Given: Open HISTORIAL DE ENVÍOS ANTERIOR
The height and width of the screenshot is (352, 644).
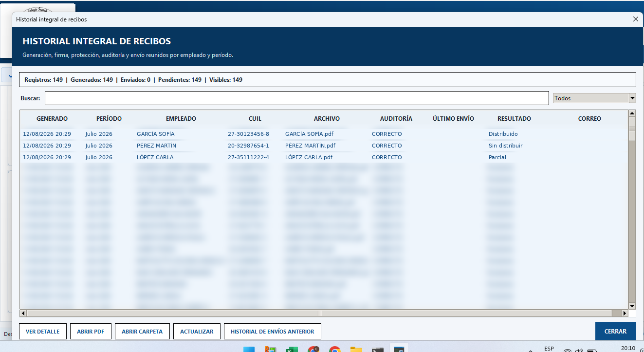Looking at the screenshot, I should tap(273, 332).
